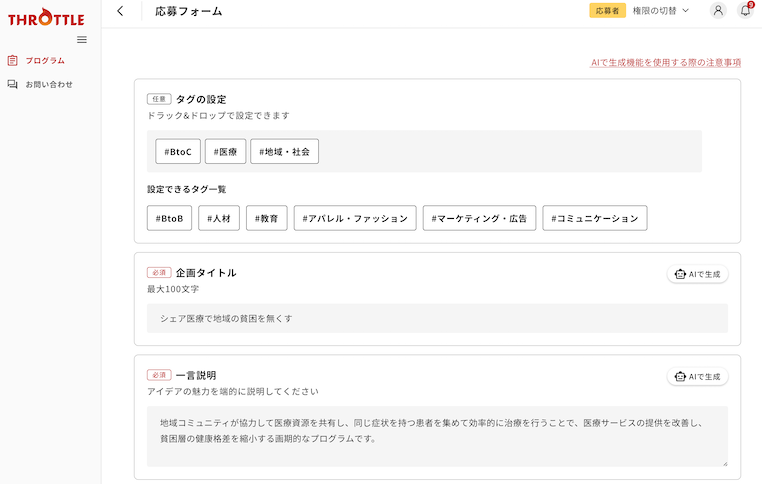Choose the #マーケティング・広告 tag

pyautogui.click(x=480, y=218)
